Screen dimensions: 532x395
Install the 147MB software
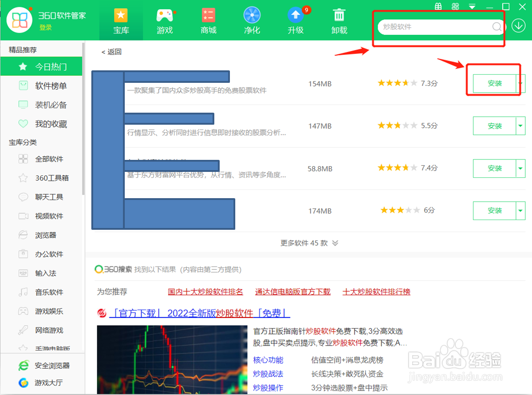(x=494, y=126)
